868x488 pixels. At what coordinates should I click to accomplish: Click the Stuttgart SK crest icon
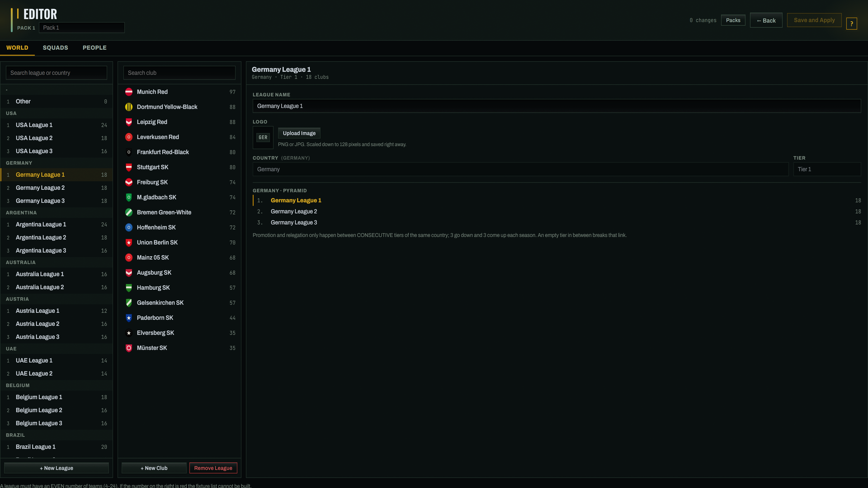(x=129, y=167)
